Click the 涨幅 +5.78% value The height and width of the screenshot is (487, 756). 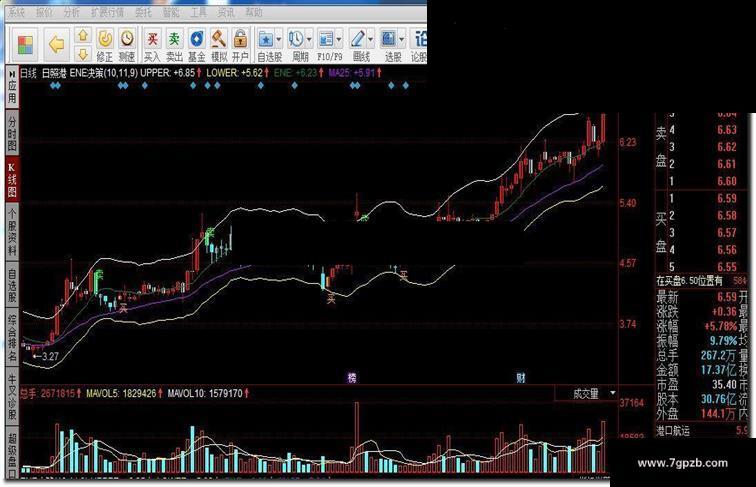coord(721,326)
